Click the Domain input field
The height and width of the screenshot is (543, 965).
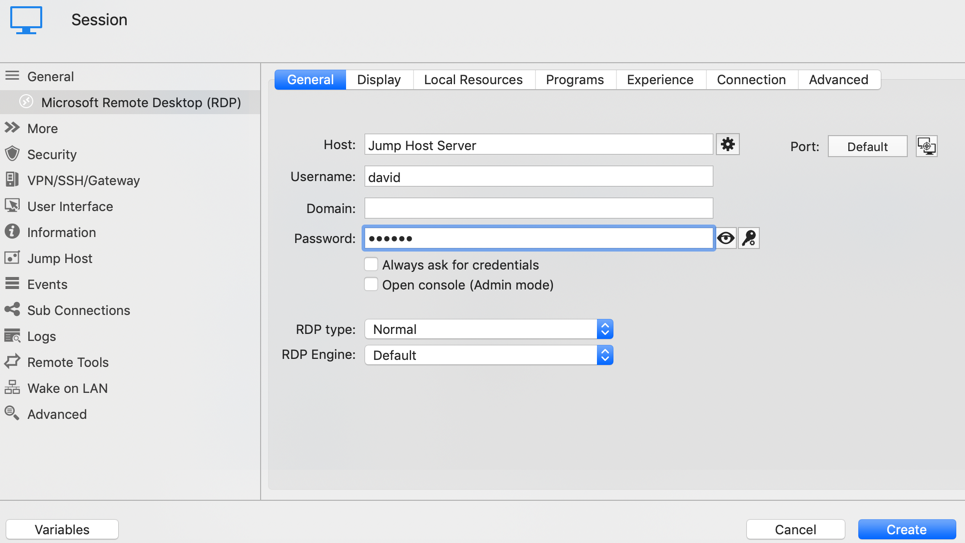(x=538, y=208)
